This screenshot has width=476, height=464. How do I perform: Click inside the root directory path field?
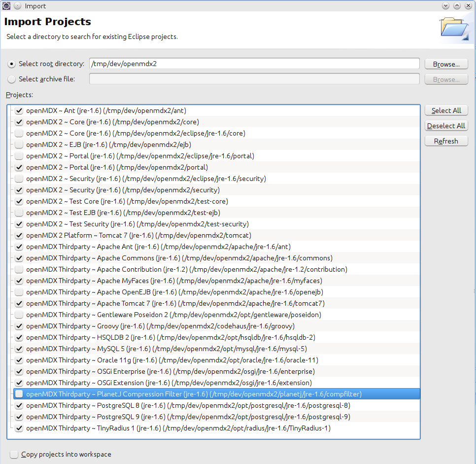(254, 64)
